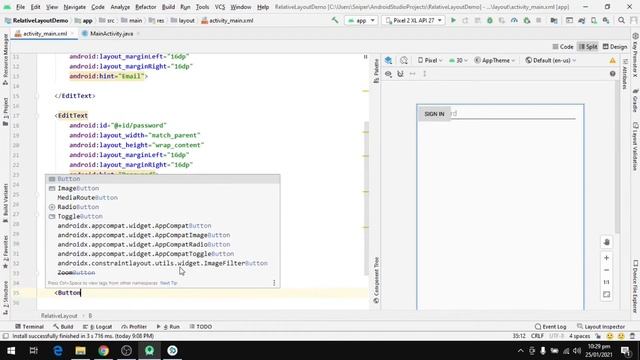Choose ToggleButton completion suggestion
The height and width of the screenshot is (360, 640).
[x=162, y=216]
